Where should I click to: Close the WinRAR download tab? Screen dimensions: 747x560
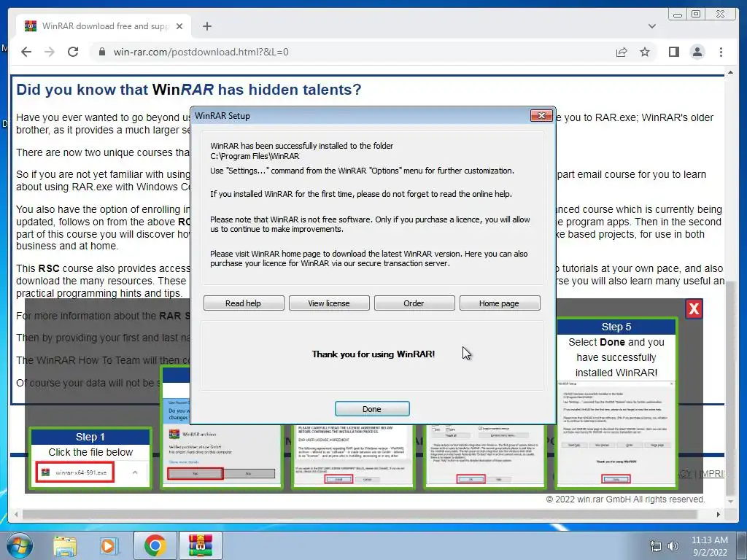pyautogui.click(x=179, y=26)
